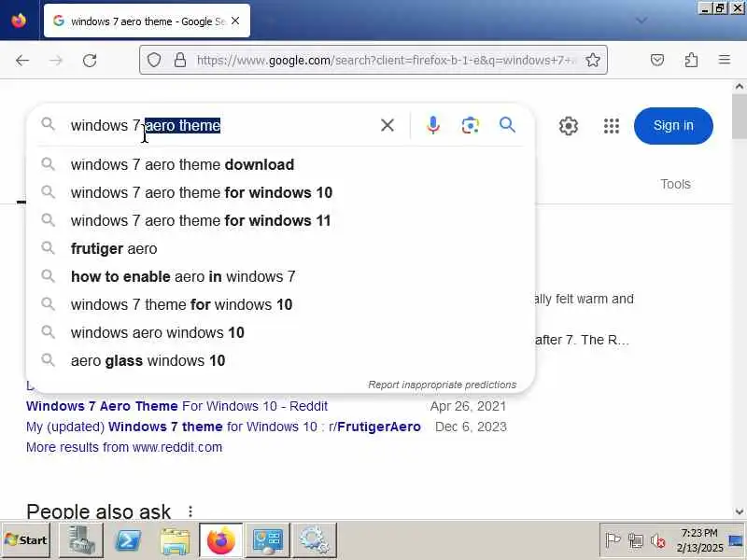Viewport: 747px width, 560px height.
Task: Open More results from www.reddit.com
Action: coord(124,448)
